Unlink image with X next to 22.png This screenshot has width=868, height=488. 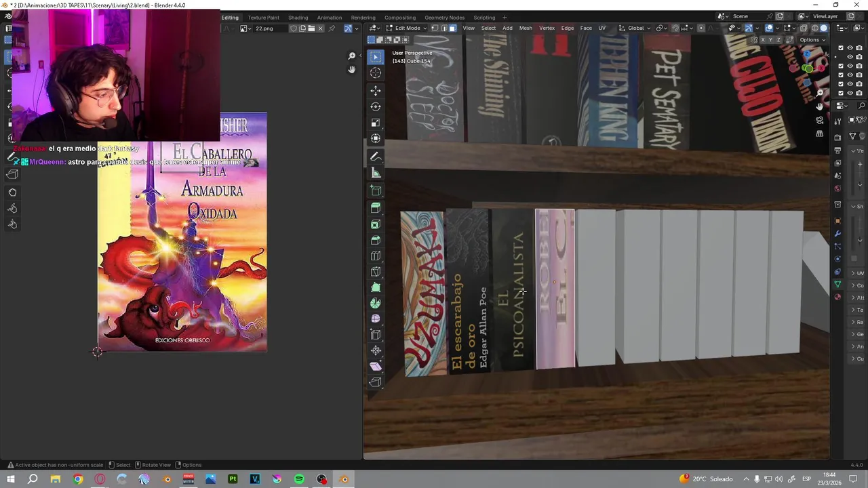pos(321,28)
